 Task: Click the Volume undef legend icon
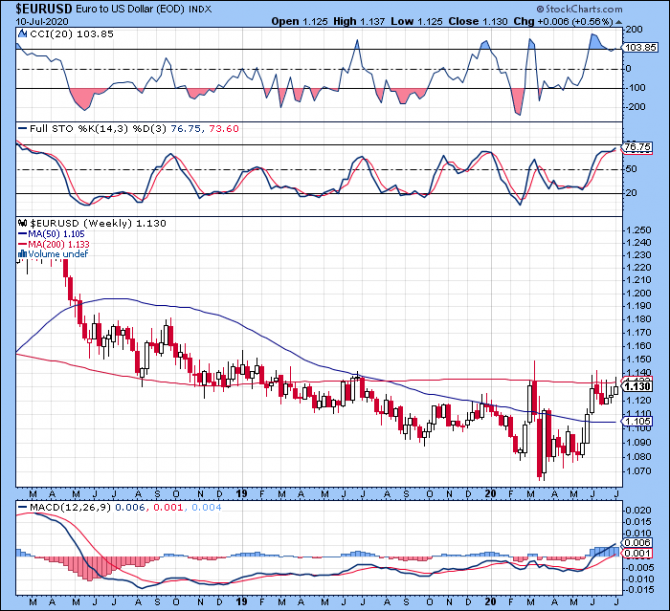click(x=21, y=254)
